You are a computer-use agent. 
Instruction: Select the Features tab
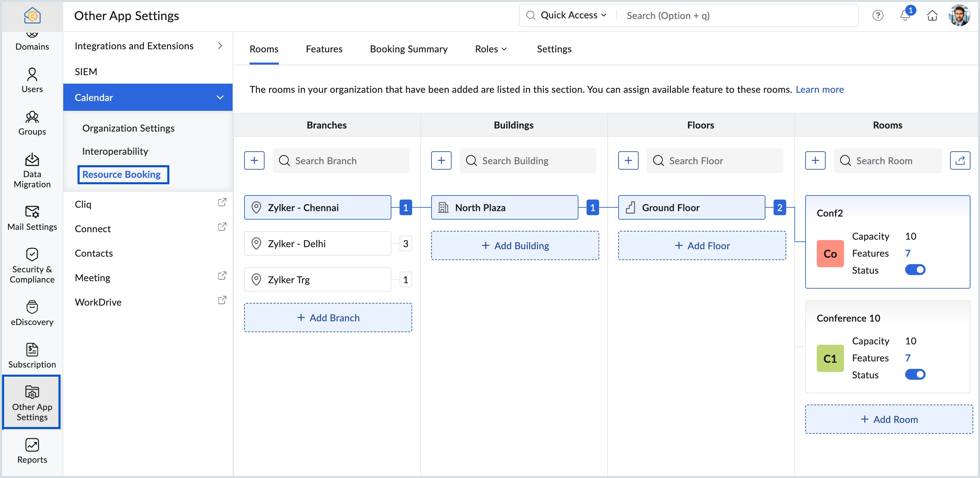324,49
